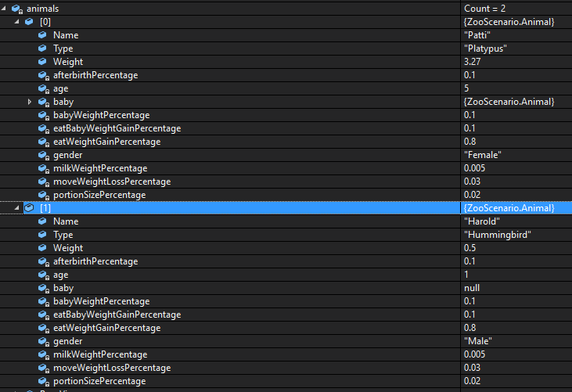Click the {ZooScenario.Animal} value of [0]
Viewport: 572px width, 392px height.
pyautogui.click(x=509, y=22)
